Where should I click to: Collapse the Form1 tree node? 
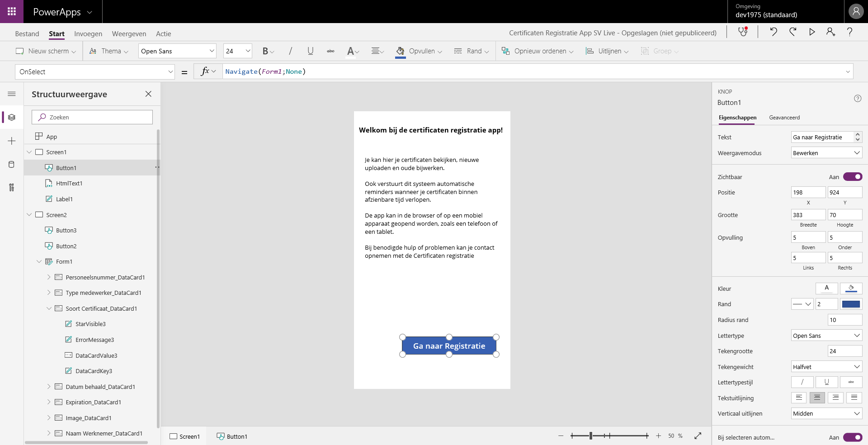[39, 261]
